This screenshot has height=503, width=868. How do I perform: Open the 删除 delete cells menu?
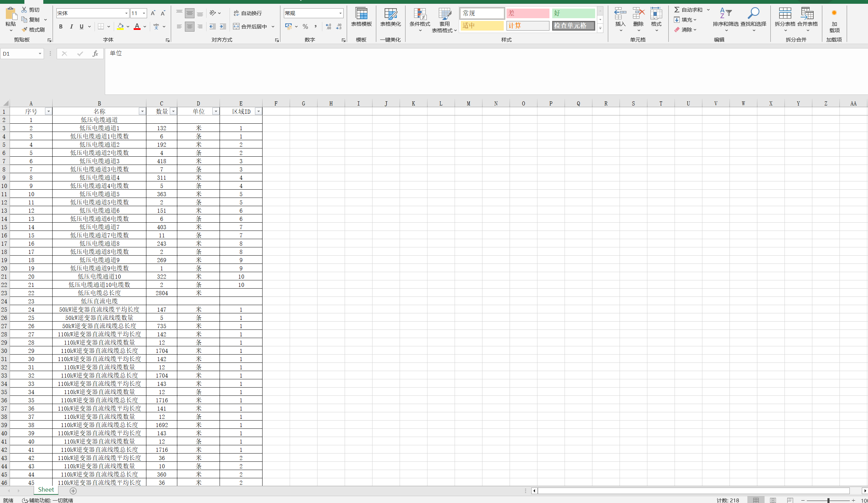pyautogui.click(x=638, y=20)
